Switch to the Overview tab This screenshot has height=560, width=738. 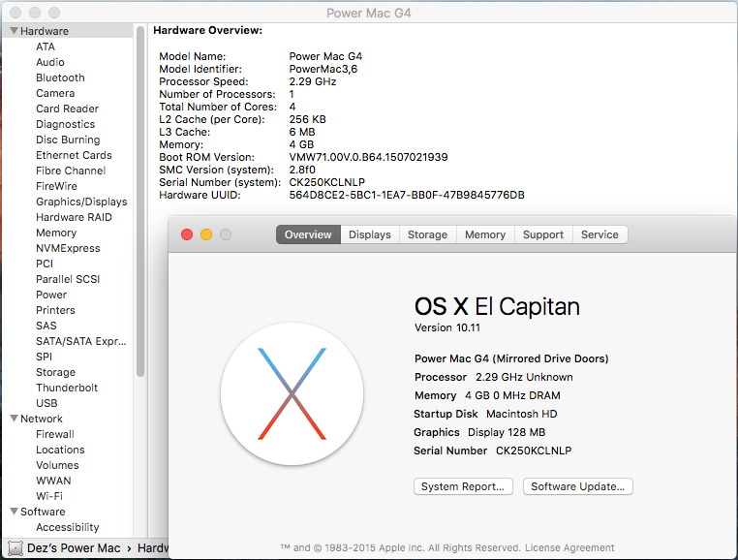pos(308,234)
